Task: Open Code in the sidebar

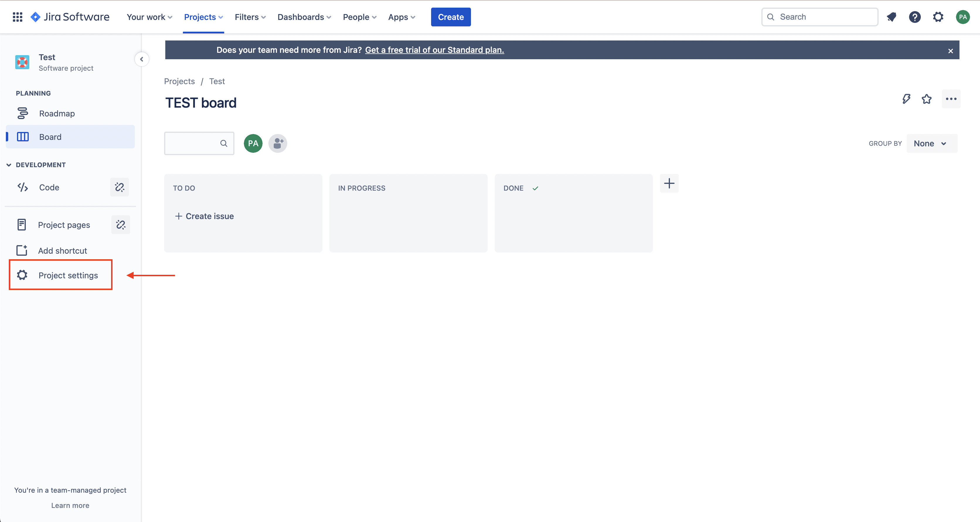Action: (x=50, y=187)
